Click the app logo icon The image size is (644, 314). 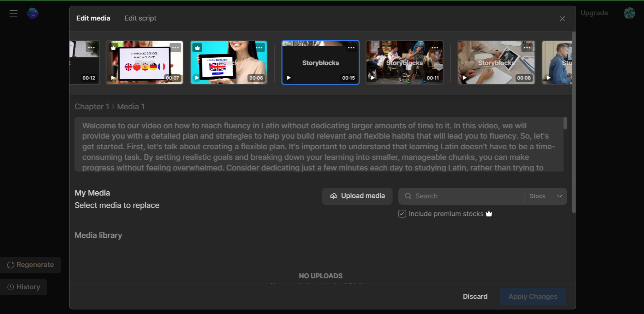click(33, 13)
